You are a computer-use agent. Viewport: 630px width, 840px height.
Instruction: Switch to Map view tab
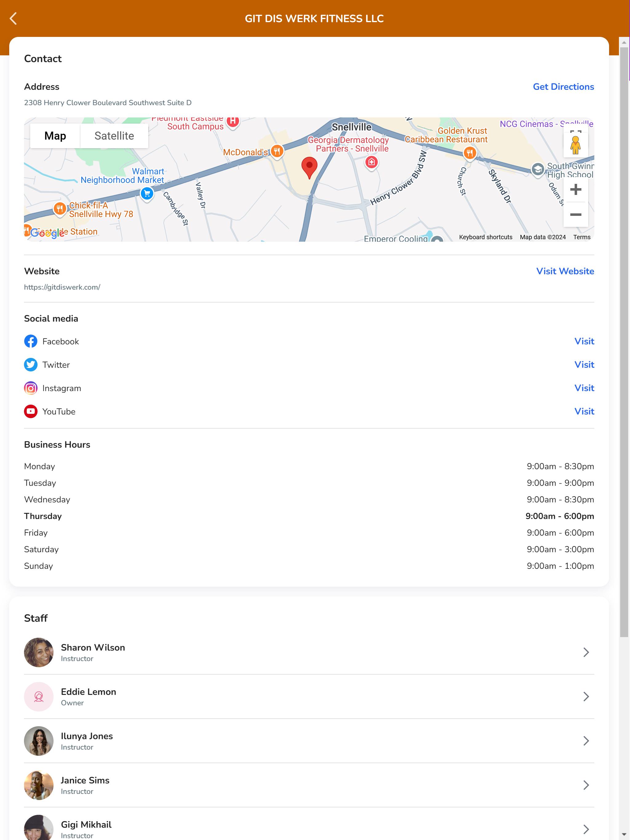tap(55, 136)
